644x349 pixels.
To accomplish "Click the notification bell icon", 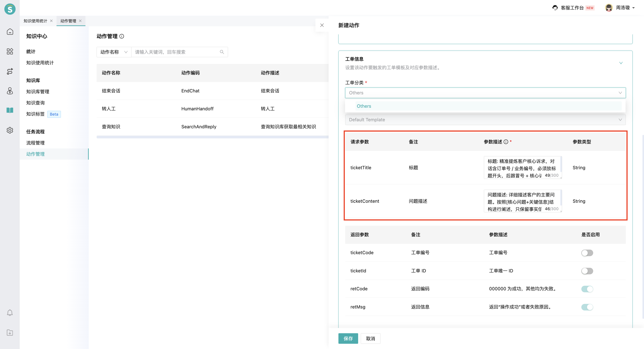I will tap(10, 313).
